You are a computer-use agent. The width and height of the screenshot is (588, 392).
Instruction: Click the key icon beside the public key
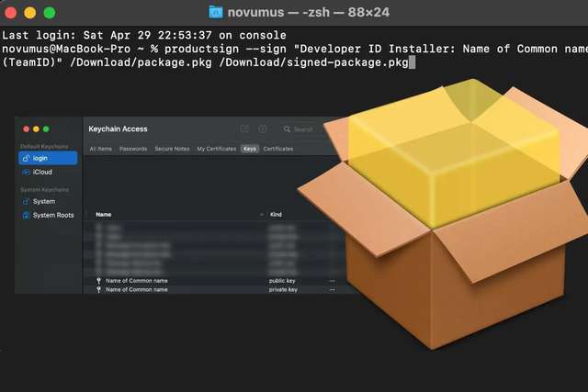pyautogui.click(x=99, y=280)
